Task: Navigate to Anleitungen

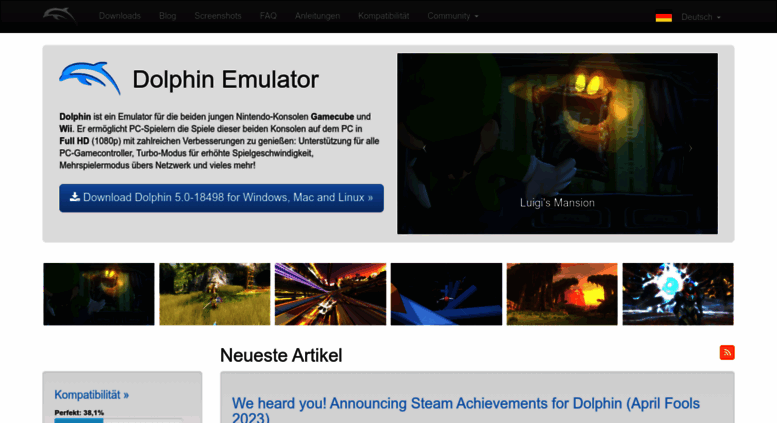Action: (x=317, y=16)
